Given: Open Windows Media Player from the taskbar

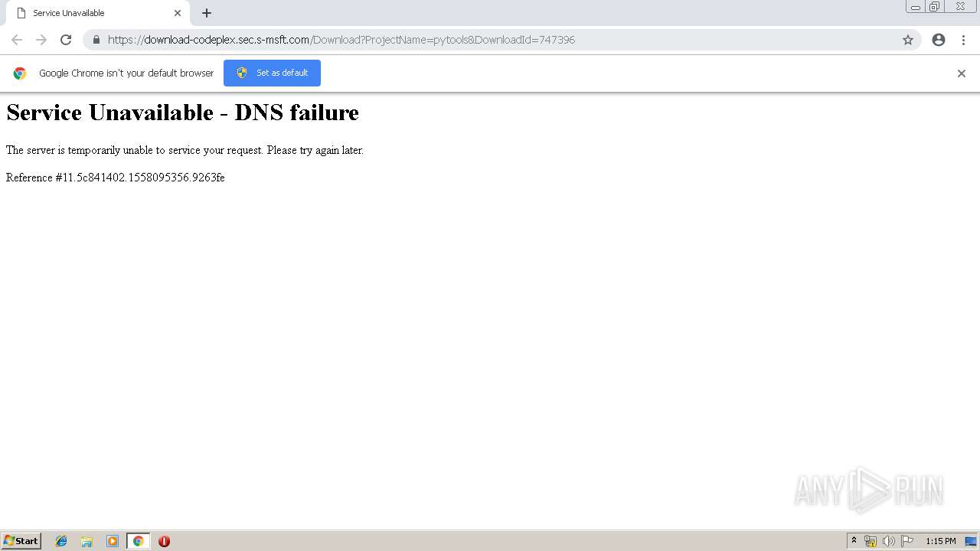Looking at the screenshot, I should click(x=113, y=541).
